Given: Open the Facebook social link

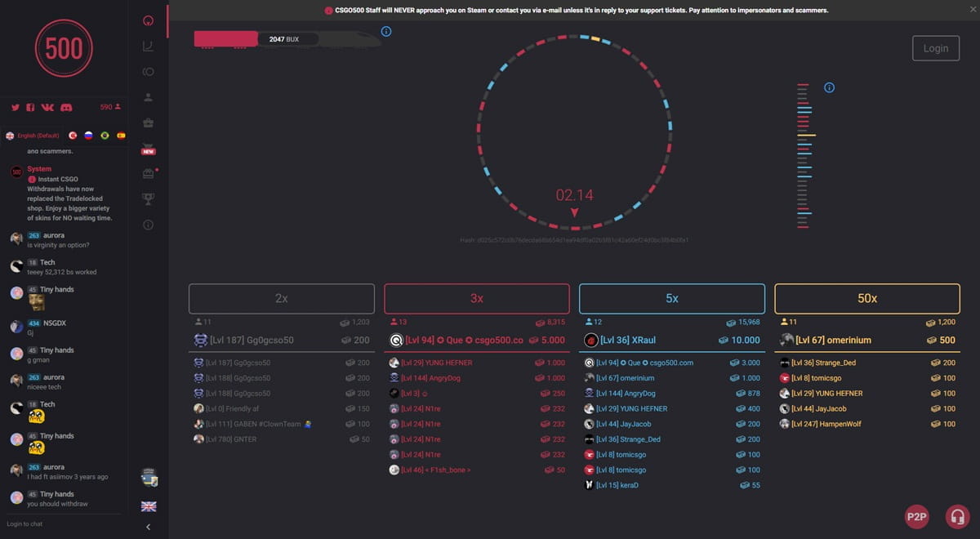Looking at the screenshot, I should click(x=30, y=107).
